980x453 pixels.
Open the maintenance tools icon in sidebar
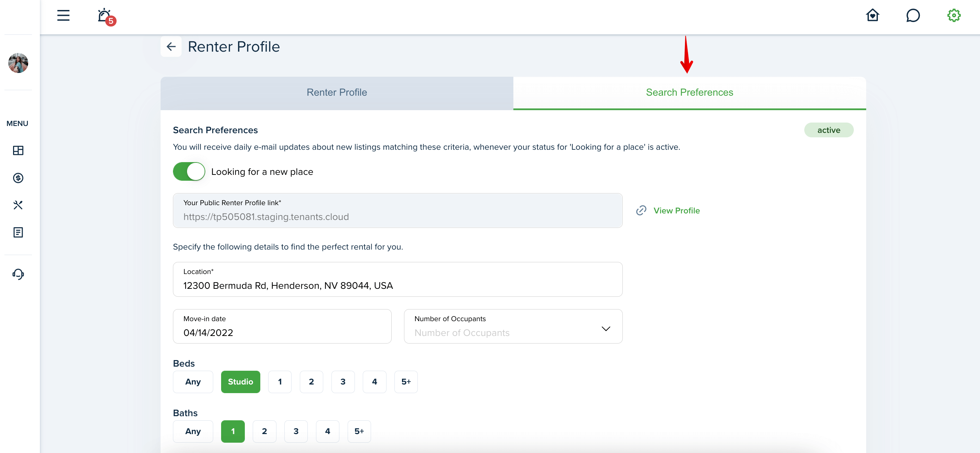(18, 205)
